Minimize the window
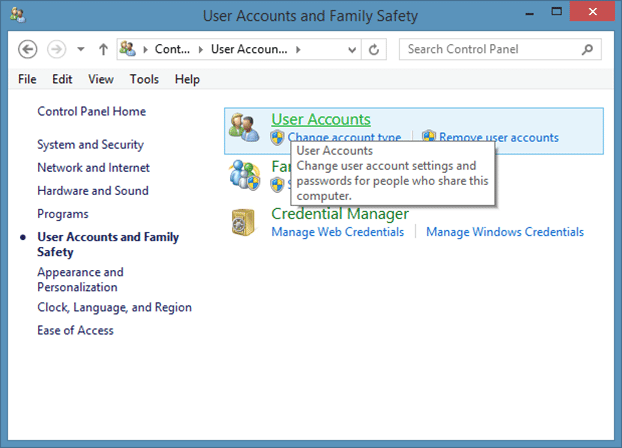Screen dimensions: 622x448 (530, 13)
